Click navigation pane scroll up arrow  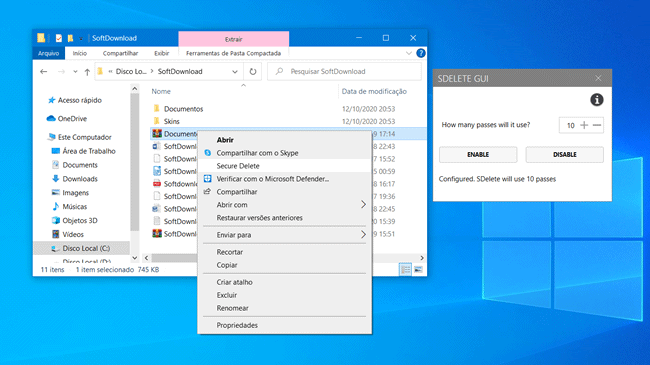pos(134,89)
